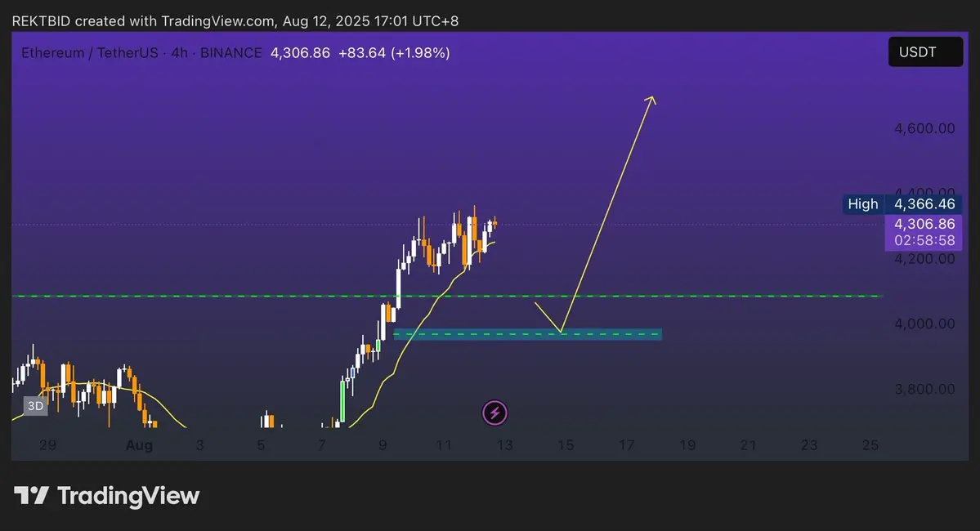Click the current price 4,306.86 label on axis
980x531 pixels.
pos(924,224)
